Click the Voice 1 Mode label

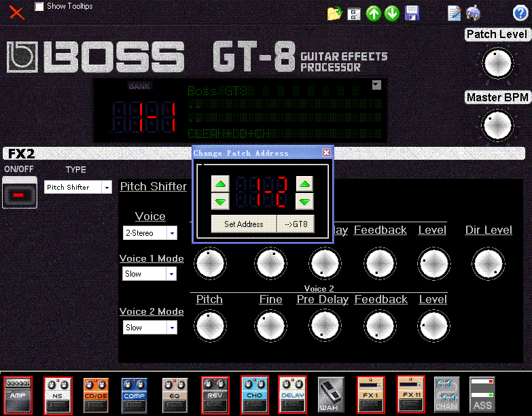[152, 258]
